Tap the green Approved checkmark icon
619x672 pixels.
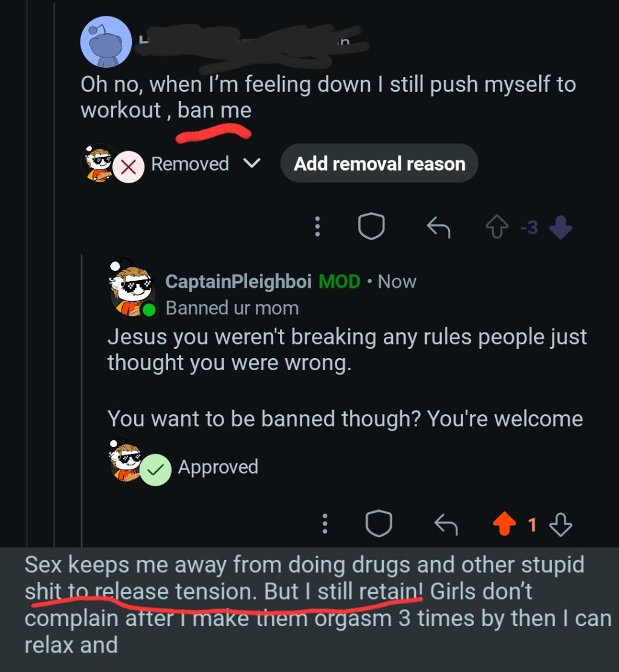pos(155,470)
